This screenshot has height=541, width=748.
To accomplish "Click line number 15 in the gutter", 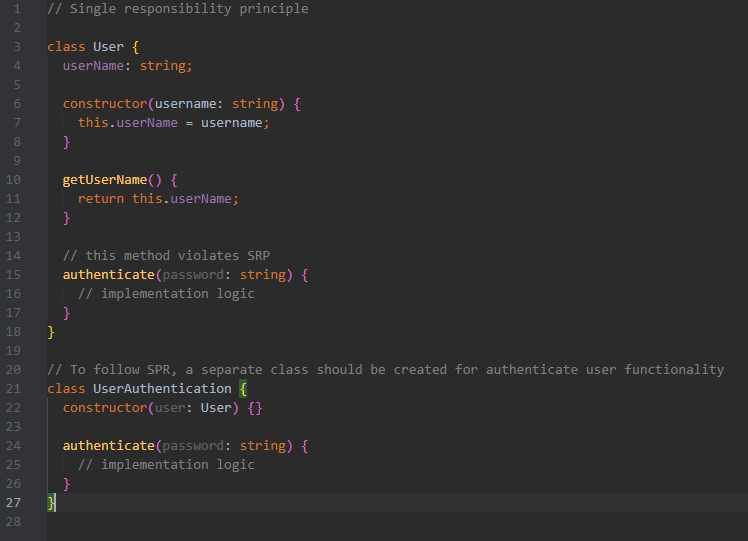I will tap(13, 275).
